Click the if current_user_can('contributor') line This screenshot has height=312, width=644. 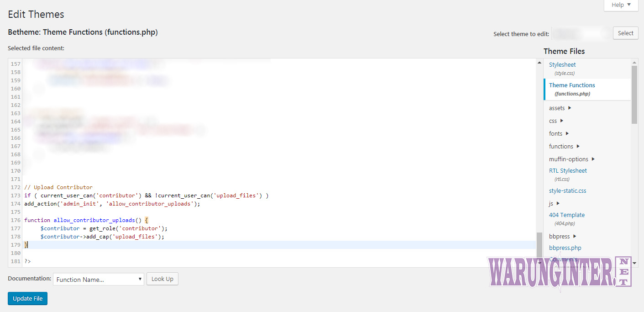coord(147,196)
